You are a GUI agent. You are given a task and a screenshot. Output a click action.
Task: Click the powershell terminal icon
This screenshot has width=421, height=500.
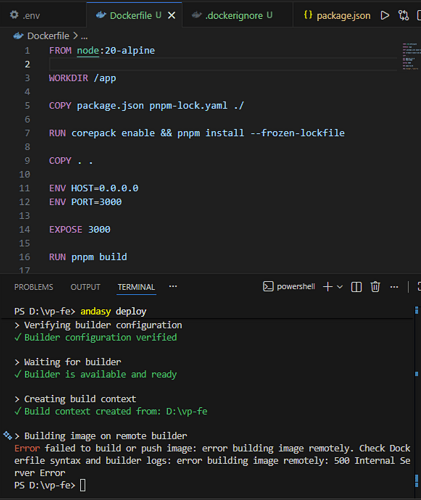click(x=268, y=287)
